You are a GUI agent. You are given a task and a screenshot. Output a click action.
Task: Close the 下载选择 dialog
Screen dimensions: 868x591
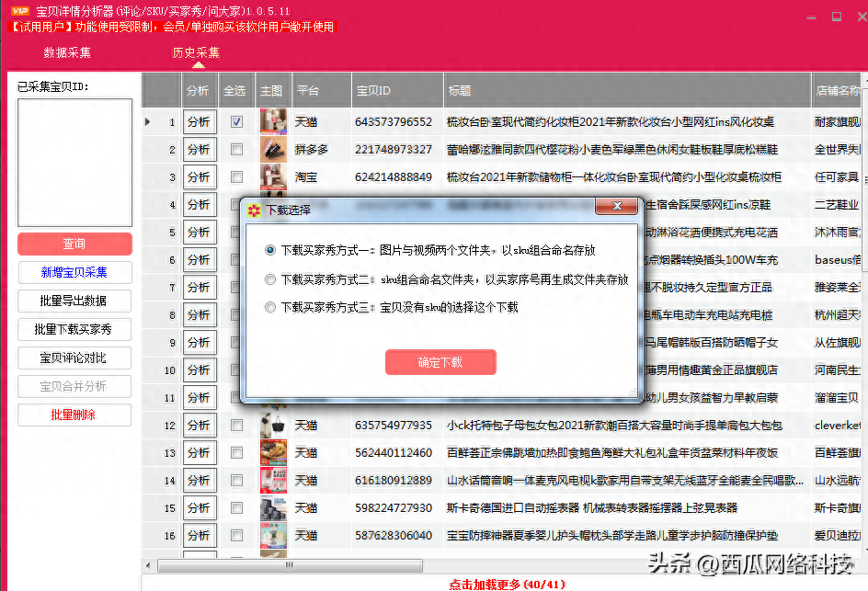click(x=616, y=209)
